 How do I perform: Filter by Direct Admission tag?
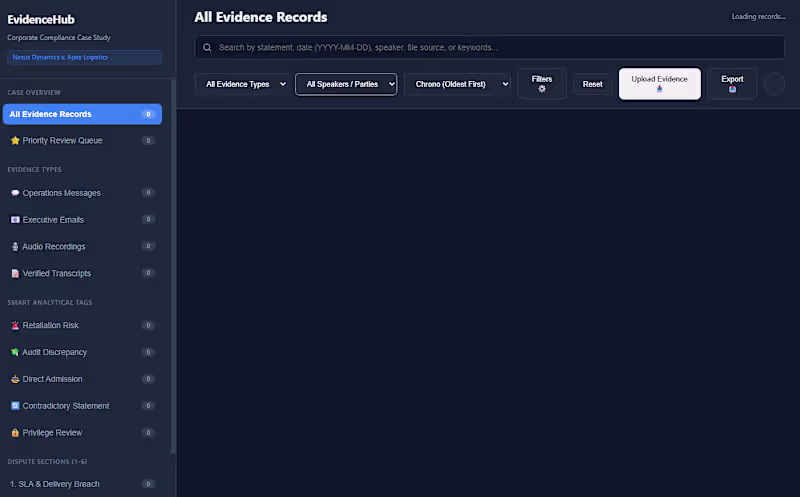pos(82,379)
